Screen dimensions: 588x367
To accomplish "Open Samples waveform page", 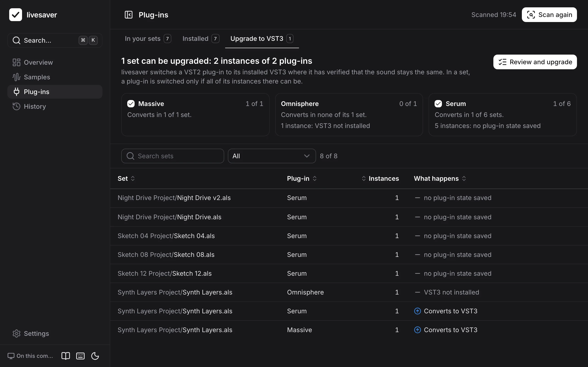I will click(x=55, y=77).
